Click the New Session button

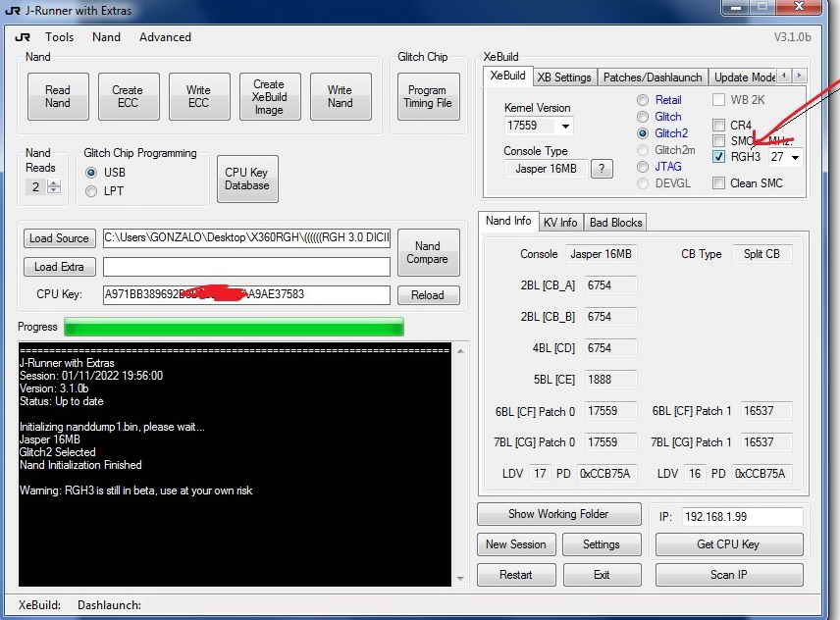pyautogui.click(x=516, y=544)
